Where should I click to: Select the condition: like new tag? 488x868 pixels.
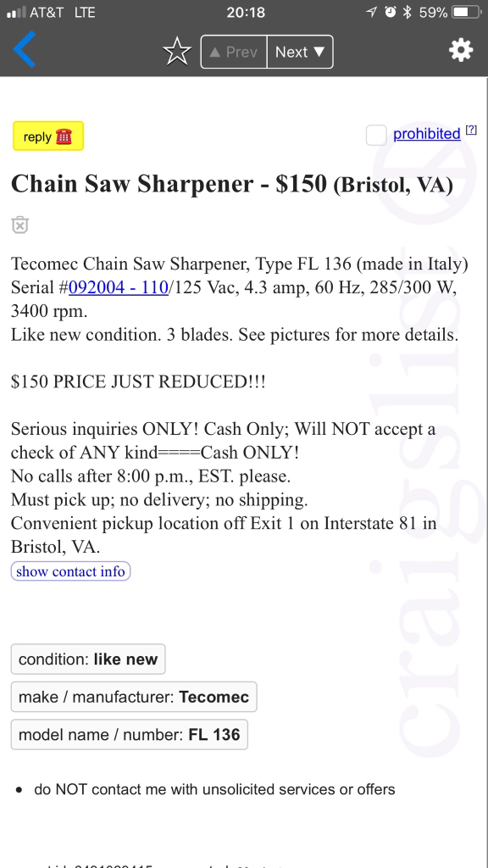(88, 659)
